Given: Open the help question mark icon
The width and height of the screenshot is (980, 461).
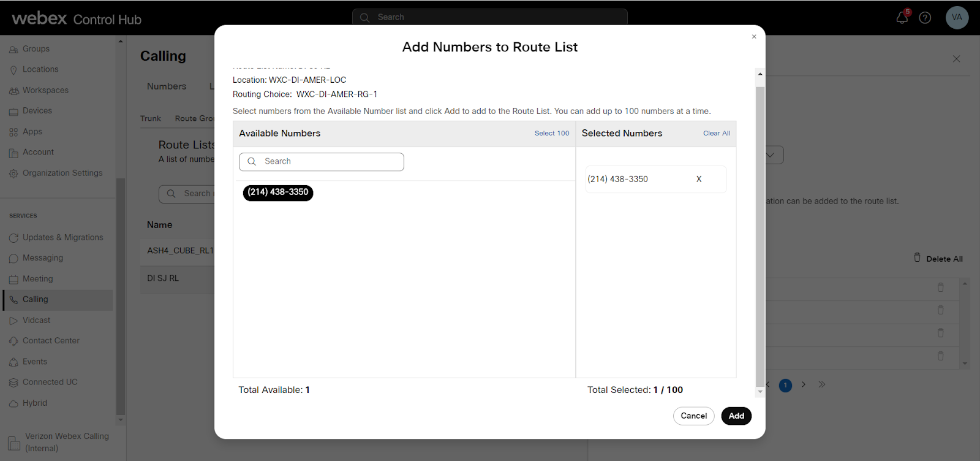Looking at the screenshot, I should (925, 18).
